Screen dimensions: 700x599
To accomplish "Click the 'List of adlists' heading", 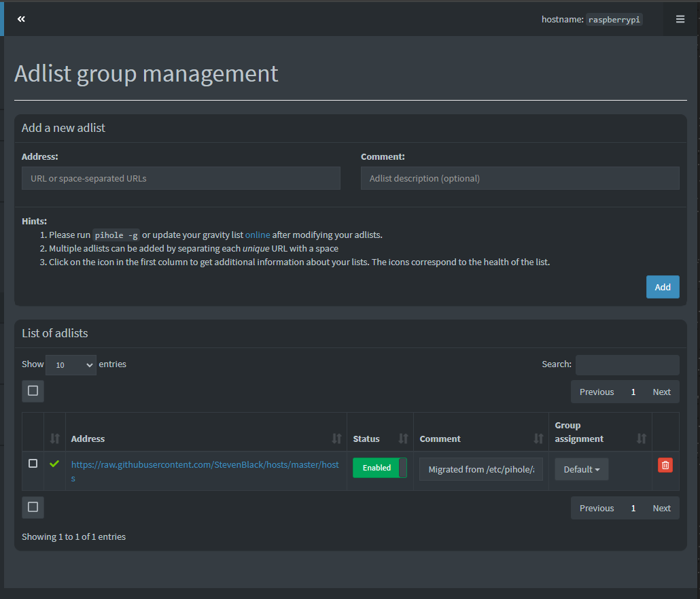I will [x=55, y=333].
